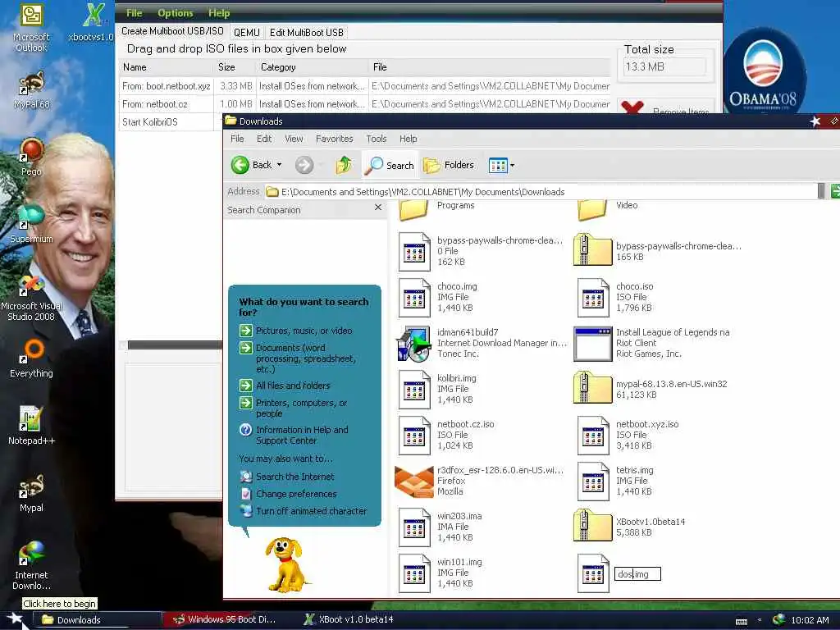
Task: Open Pego desktop shortcut
Action: [31, 157]
